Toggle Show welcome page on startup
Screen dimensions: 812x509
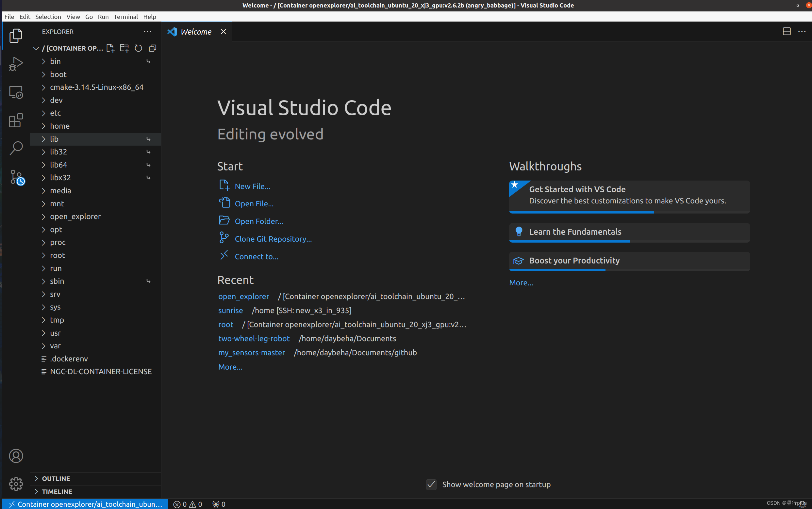pyautogui.click(x=431, y=485)
